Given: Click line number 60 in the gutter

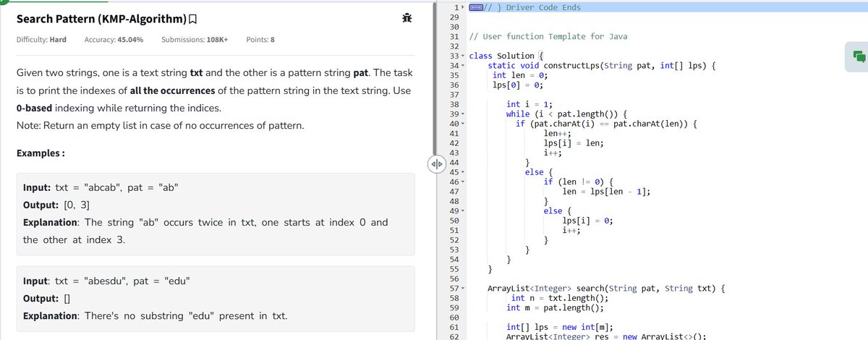Looking at the screenshot, I should (x=454, y=318).
